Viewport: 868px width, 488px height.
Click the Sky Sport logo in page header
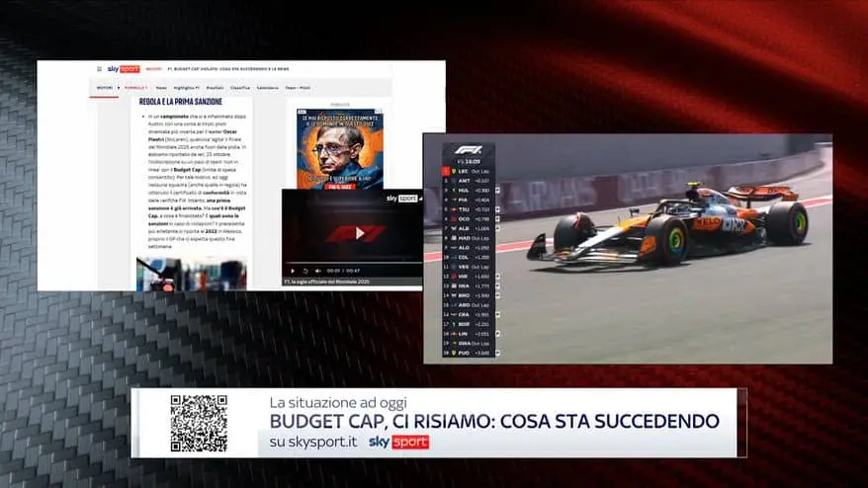tap(124, 69)
